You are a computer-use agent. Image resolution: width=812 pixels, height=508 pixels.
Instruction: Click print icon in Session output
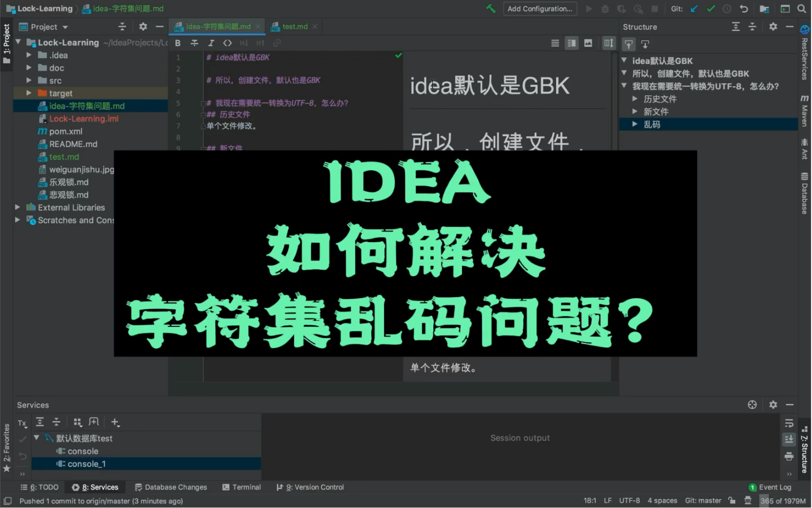tap(789, 456)
